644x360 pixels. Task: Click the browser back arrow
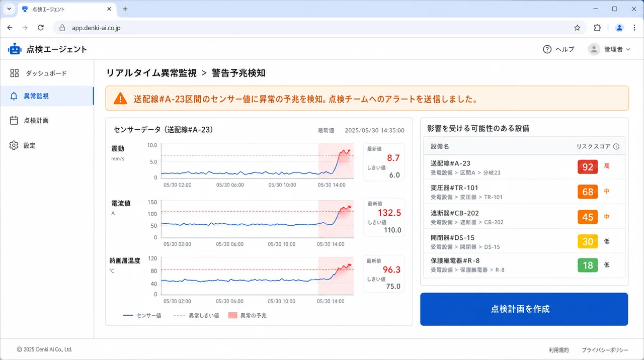coord(10,28)
